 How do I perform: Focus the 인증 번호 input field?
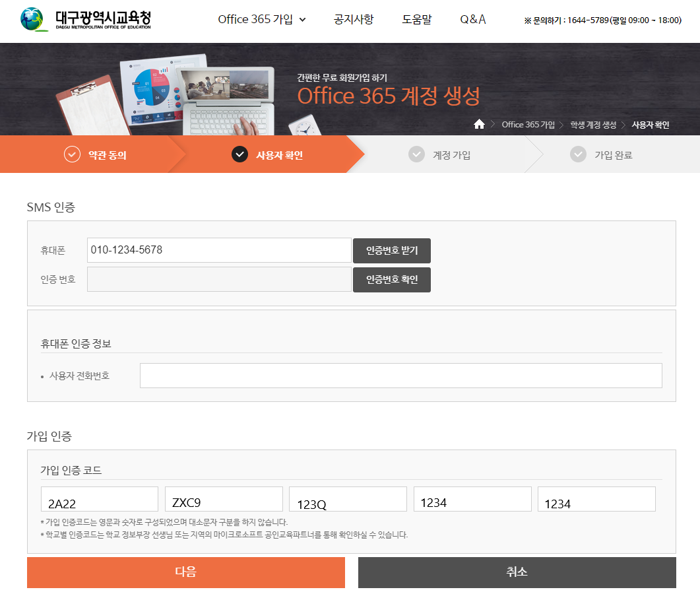click(x=219, y=279)
